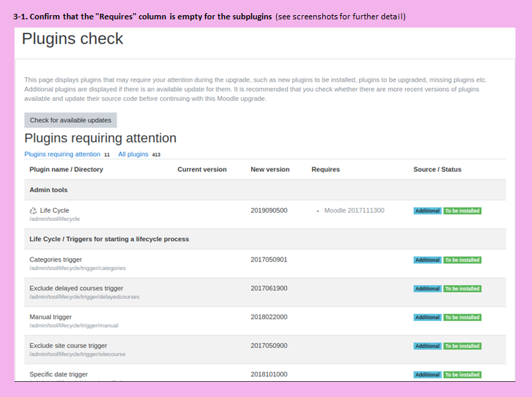Select Exclude site course trigger name
The height and width of the screenshot is (397, 532).
pos(68,345)
